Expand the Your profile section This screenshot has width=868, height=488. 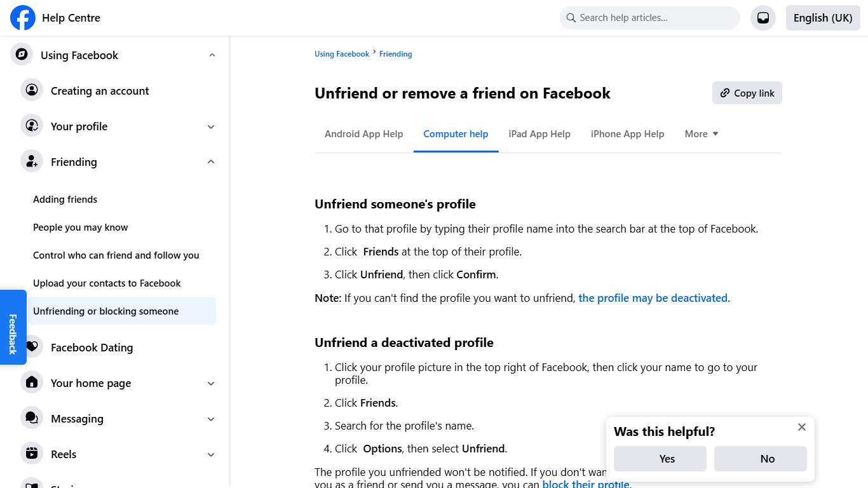[210, 126]
